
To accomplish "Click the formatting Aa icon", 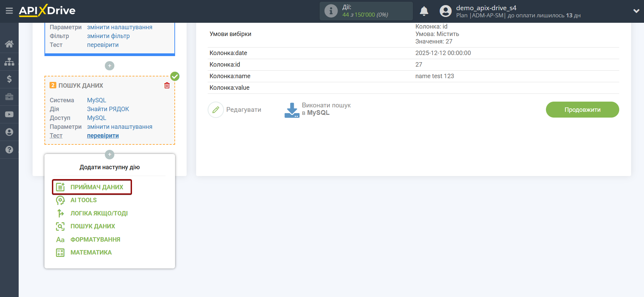I will [60, 240].
